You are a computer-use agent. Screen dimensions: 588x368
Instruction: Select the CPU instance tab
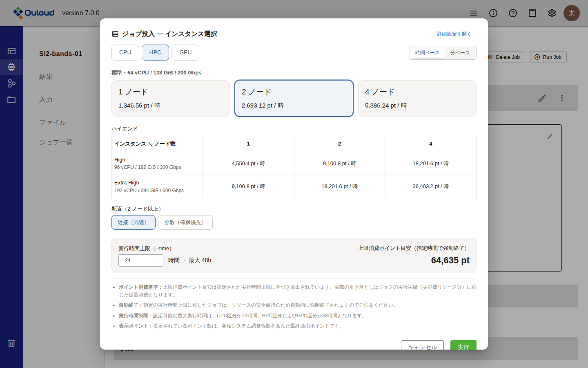point(125,52)
